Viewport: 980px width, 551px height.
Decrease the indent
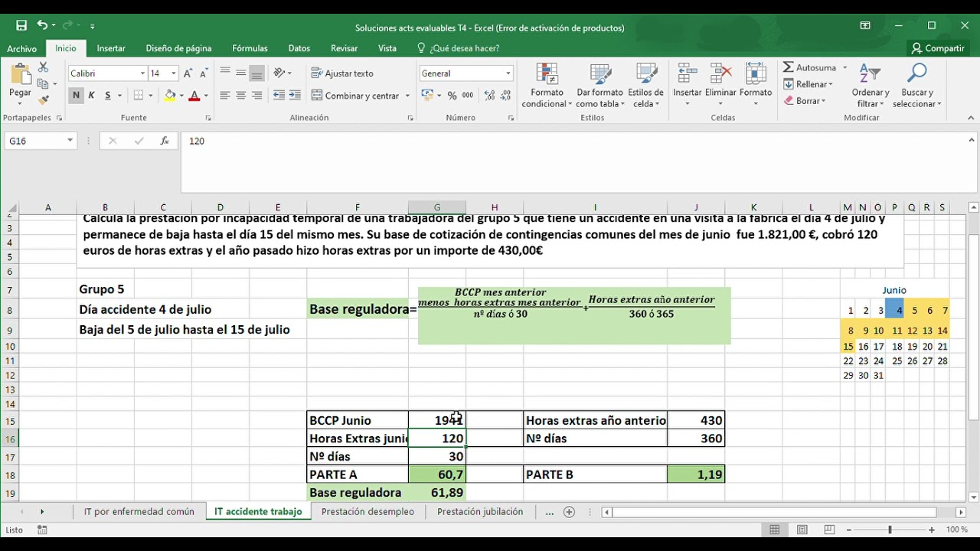pyautogui.click(x=279, y=96)
